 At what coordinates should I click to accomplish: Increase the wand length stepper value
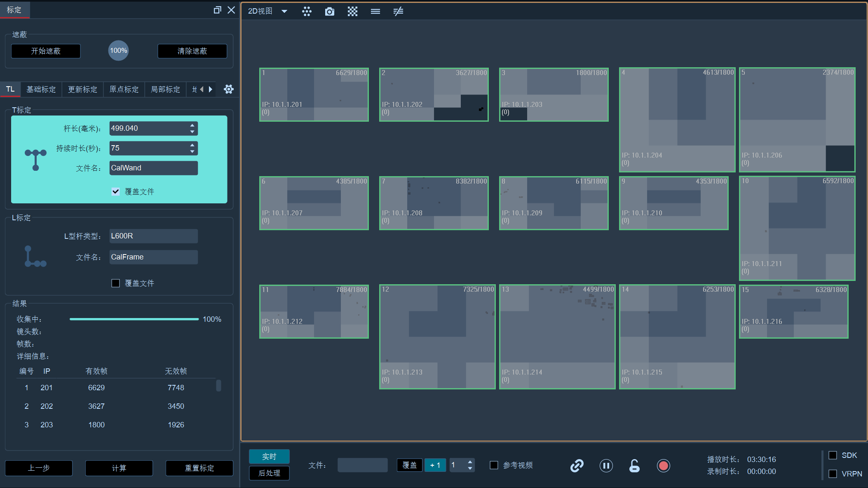coord(192,125)
